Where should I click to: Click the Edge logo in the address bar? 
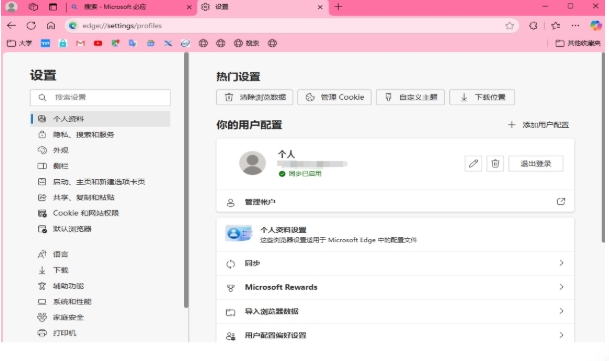click(x=73, y=26)
